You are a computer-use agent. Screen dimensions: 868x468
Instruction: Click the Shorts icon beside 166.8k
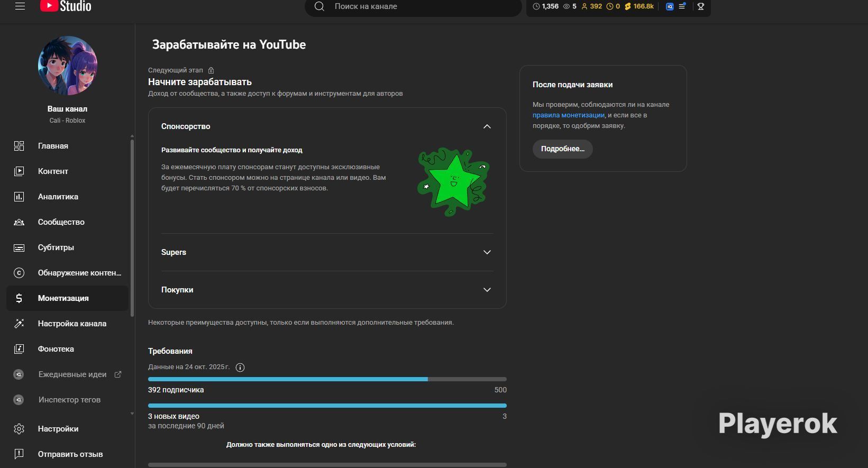(x=628, y=6)
